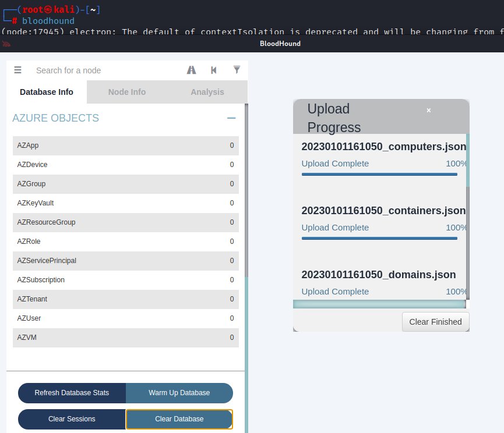Click Upload Complete under containers.json

335,228
